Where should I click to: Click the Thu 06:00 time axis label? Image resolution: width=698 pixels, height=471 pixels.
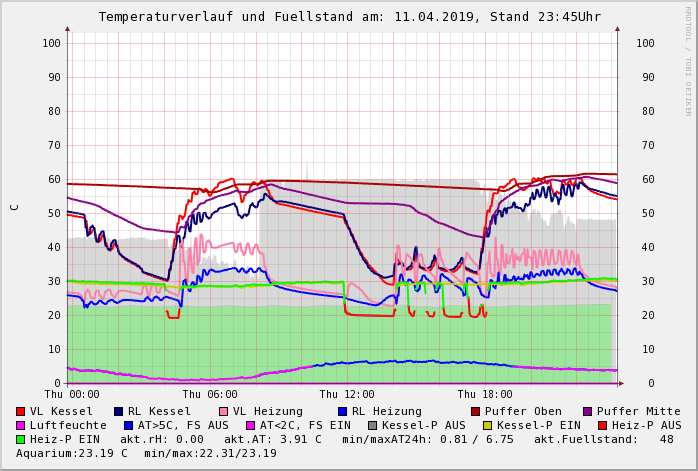tap(209, 395)
